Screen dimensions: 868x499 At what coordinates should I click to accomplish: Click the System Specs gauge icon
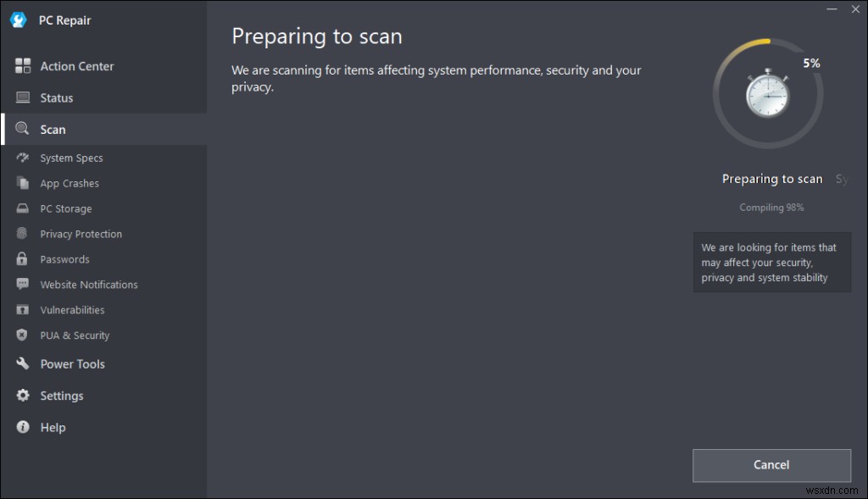(22, 158)
